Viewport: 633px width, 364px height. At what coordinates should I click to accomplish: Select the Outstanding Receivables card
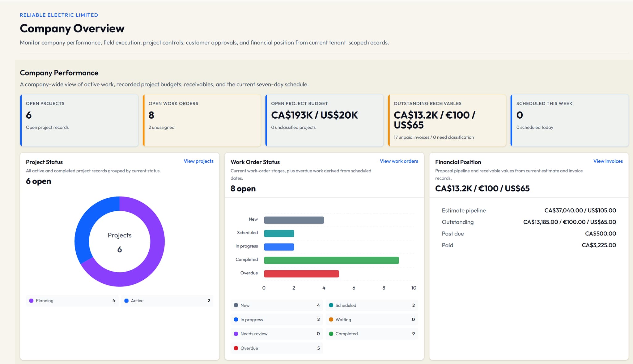tap(447, 120)
